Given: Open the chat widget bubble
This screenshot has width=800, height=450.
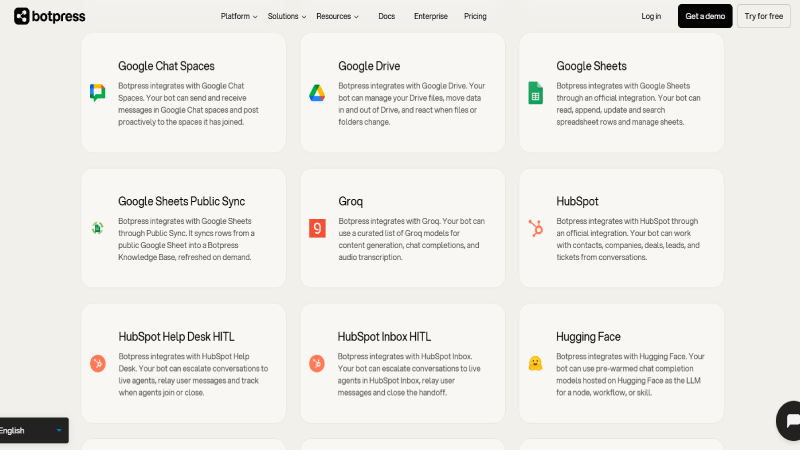Looking at the screenshot, I should (x=788, y=420).
